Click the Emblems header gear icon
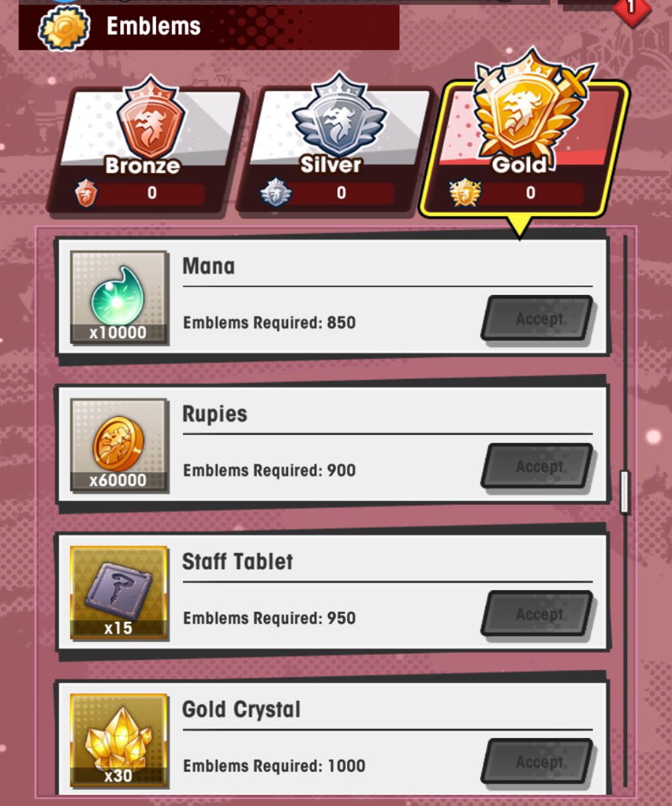Screen dimensions: 672x806 pos(63,27)
